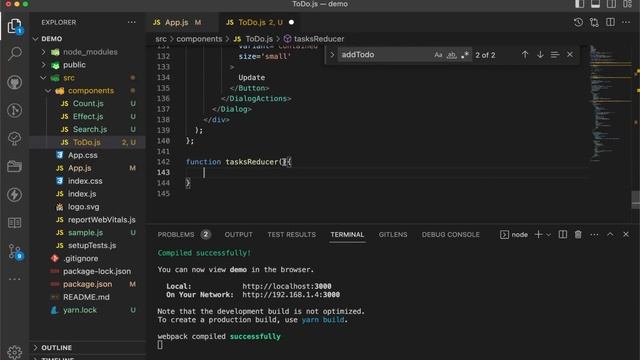Open the localhost:3000 link in terminal

coord(287,286)
